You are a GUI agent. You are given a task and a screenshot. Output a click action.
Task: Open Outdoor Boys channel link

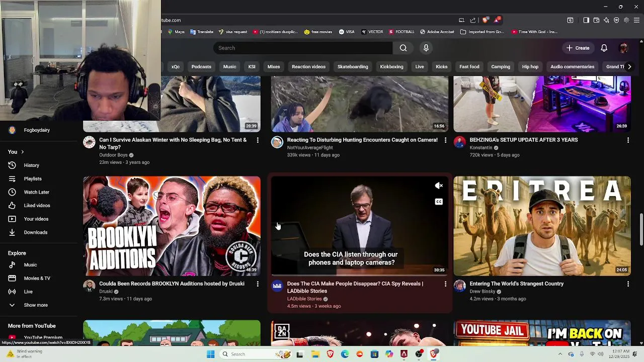coord(113,155)
